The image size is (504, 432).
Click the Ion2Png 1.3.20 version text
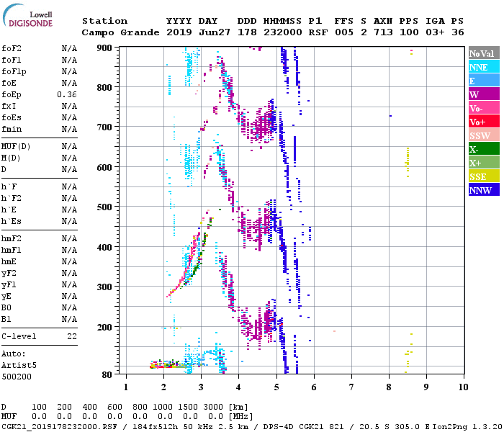(467, 427)
